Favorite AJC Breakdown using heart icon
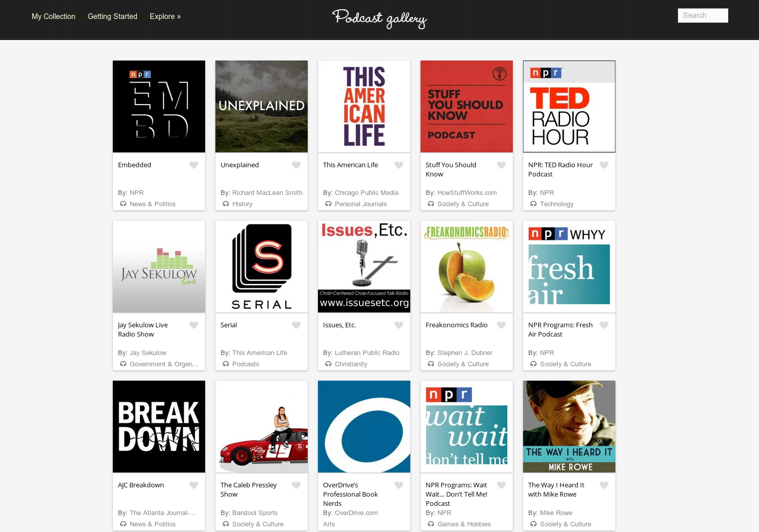The height and width of the screenshot is (532, 759). (194, 485)
